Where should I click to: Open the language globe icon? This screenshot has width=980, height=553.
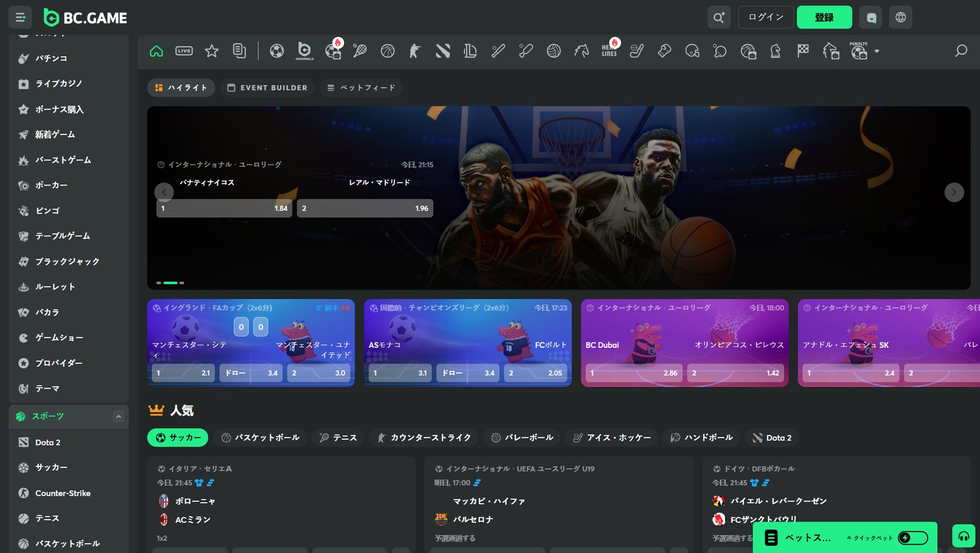click(x=901, y=17)
